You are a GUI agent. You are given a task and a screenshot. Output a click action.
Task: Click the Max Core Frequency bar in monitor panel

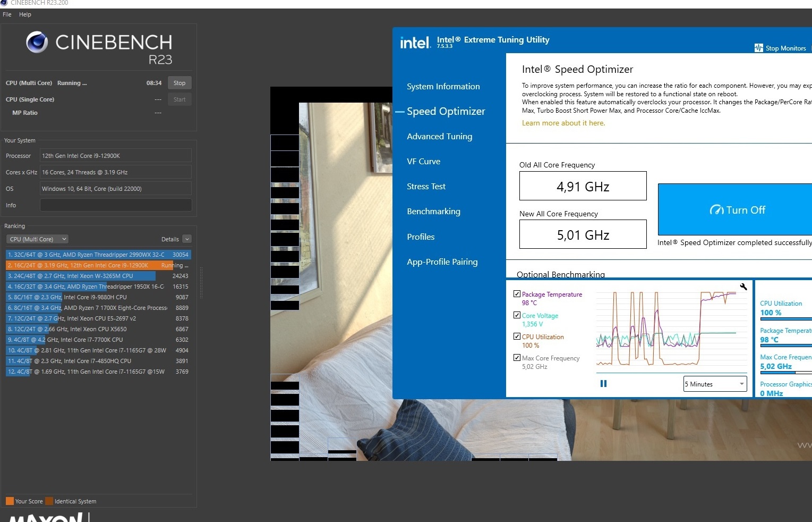786,373
